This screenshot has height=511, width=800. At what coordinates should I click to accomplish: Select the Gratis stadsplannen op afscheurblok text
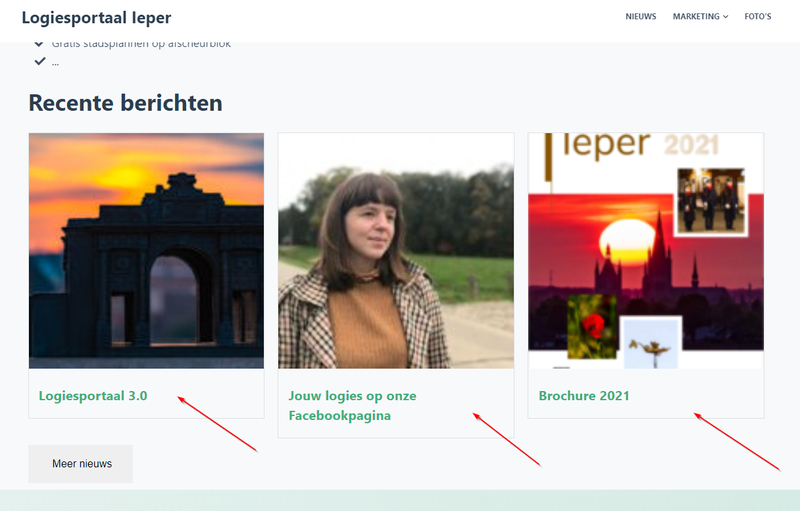point(141,45)
